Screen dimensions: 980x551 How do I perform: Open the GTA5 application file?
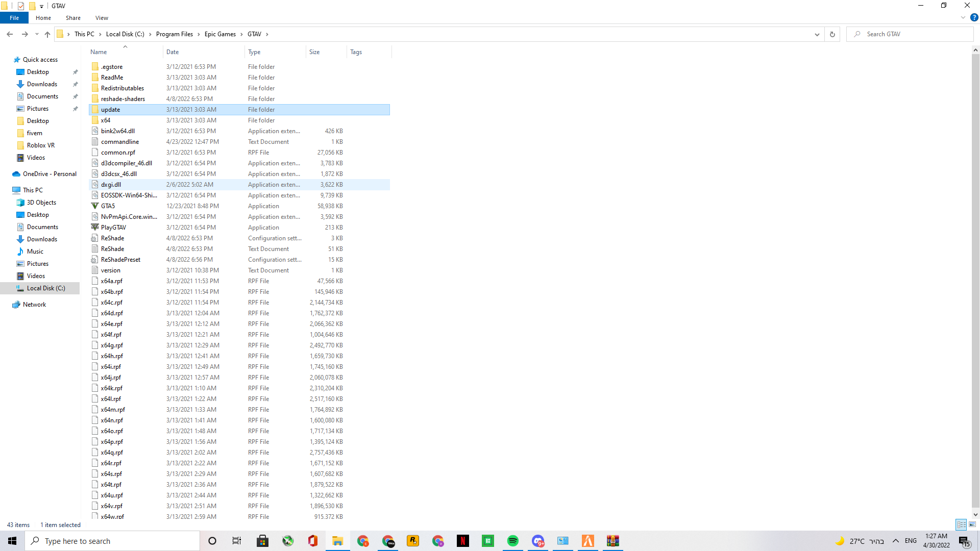click(x=108, y=206)
